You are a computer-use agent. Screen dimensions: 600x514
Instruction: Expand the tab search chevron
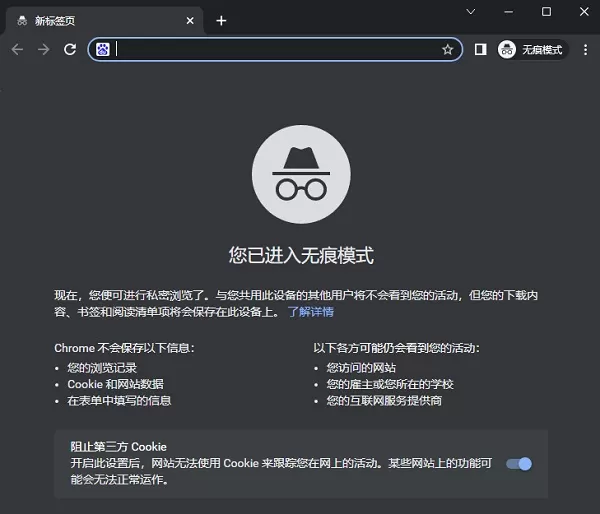pos(471,12)
